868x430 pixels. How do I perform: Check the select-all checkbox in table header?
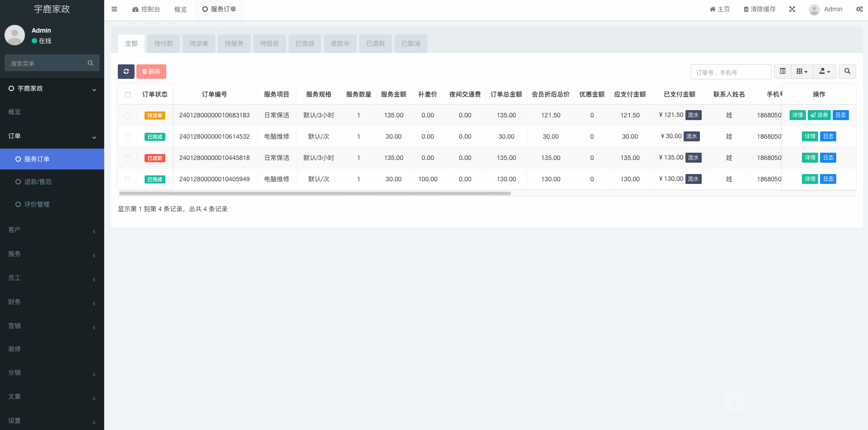click(x=128, y=95)
